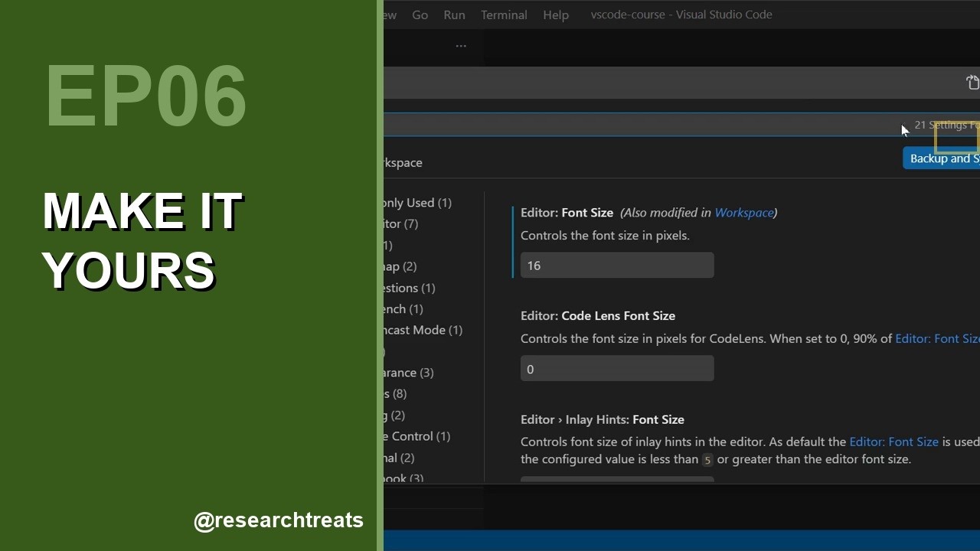Click the Open Settings (JSON) icon at top right
The height and width of the screenshot is (551, 980).
click(972, 83)
